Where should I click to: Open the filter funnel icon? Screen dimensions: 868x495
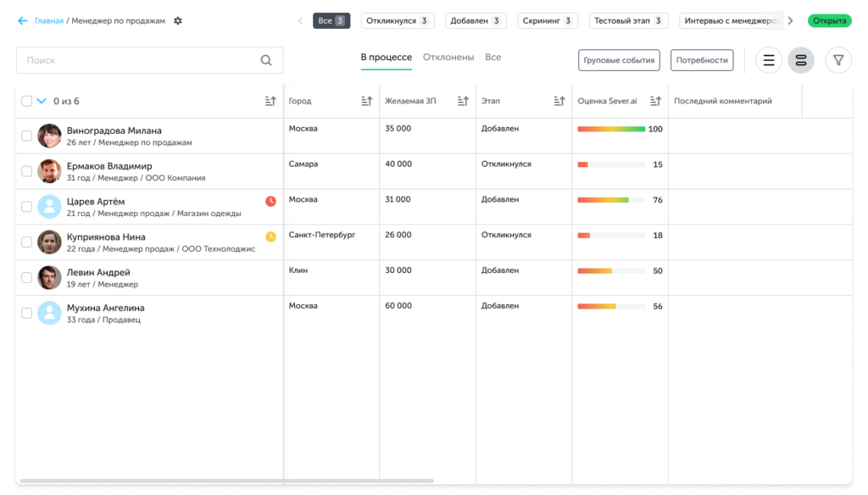point(838,60)
